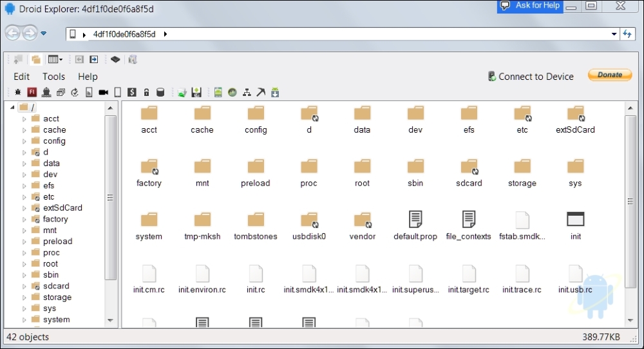Expand the data tree node
This screenshot has height=349, width=644.
(x=24, y=164)
